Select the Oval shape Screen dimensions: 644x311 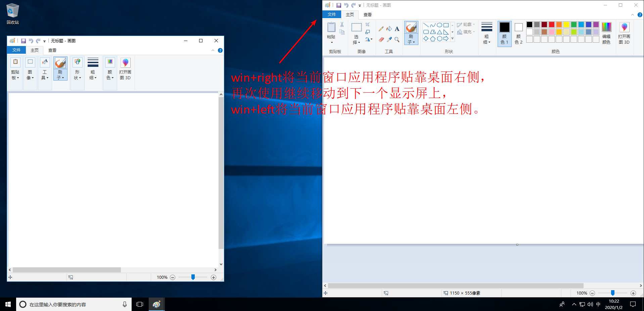pyautogui.click(x=439, y=25)
